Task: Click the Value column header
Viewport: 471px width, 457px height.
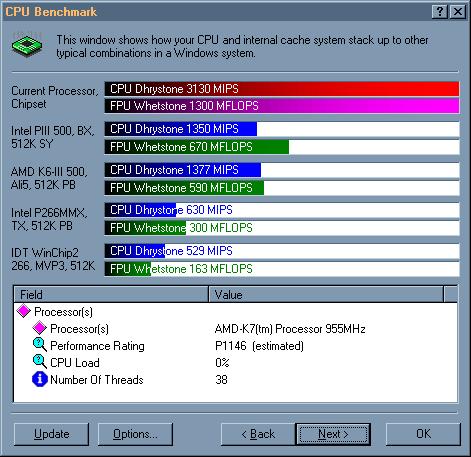Action: [x=326, y=294]
